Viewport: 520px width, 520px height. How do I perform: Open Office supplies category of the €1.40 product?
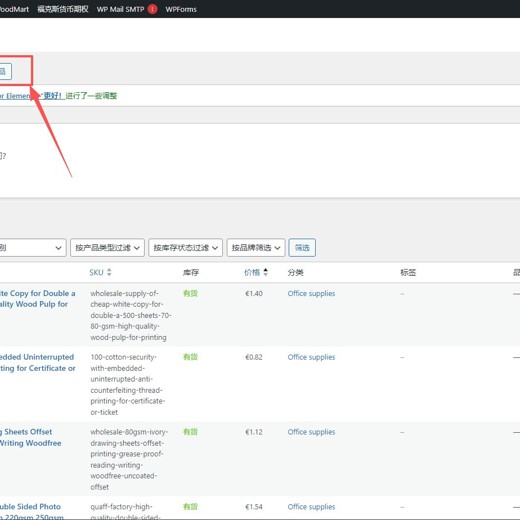pos(311,293)
